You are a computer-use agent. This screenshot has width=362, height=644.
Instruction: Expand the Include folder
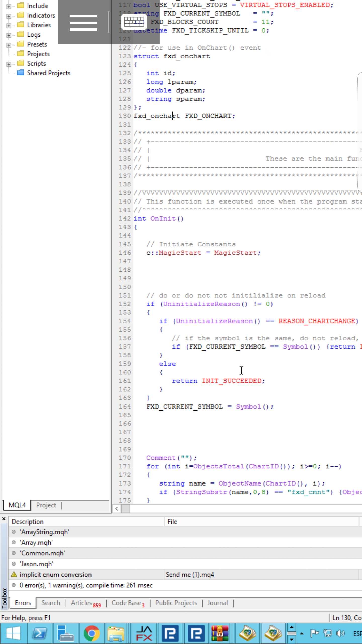click(x=9, y=6)
